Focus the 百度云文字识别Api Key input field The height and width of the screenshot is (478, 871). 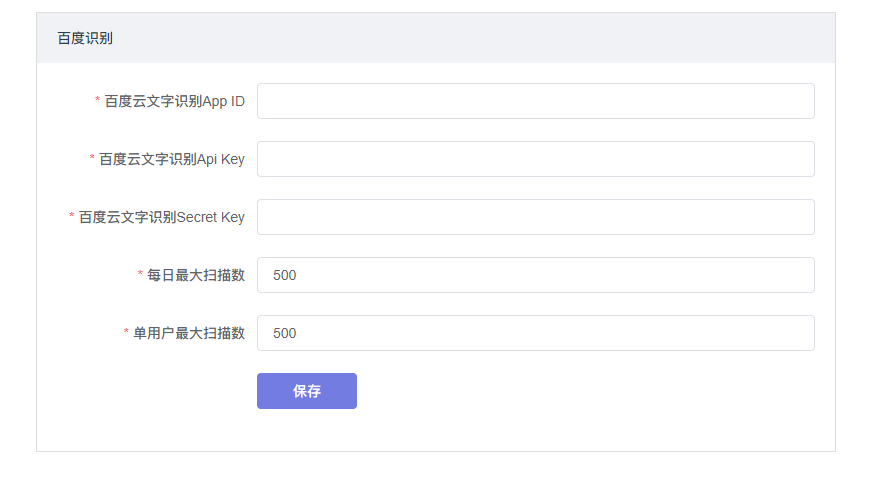(x=535, y=159)
